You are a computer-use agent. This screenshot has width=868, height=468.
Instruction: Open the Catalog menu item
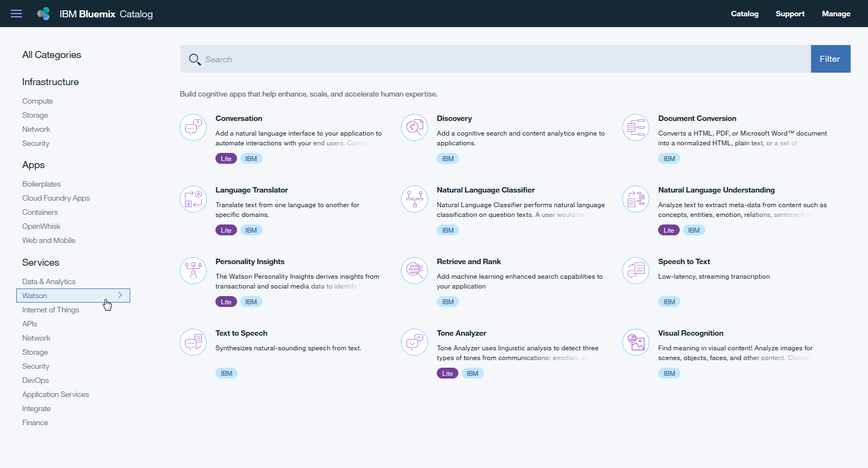pyautogui.click(x=744, y=14)
